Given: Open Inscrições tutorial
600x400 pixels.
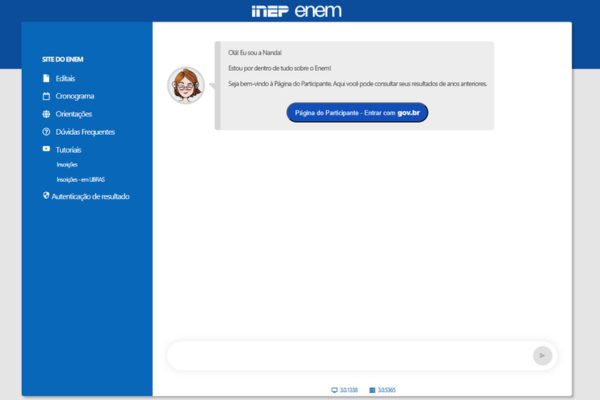Looking at the screenshot, I should (x=67, y=165).
